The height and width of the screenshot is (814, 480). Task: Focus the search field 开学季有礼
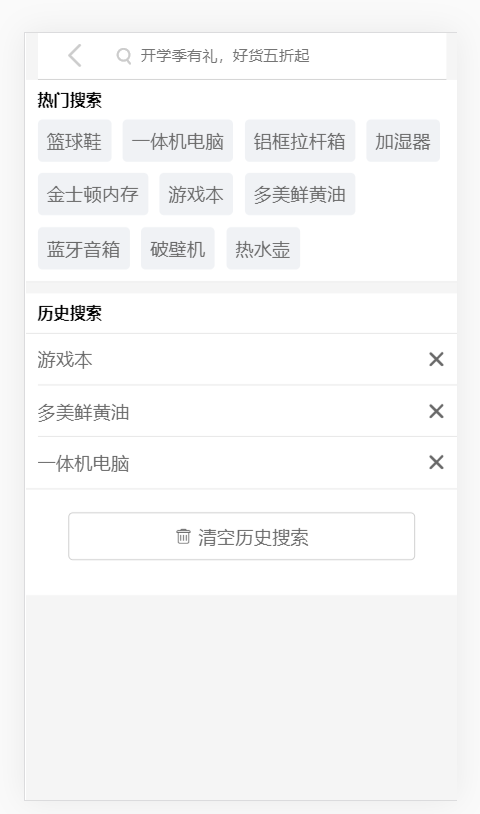(280, 56)
